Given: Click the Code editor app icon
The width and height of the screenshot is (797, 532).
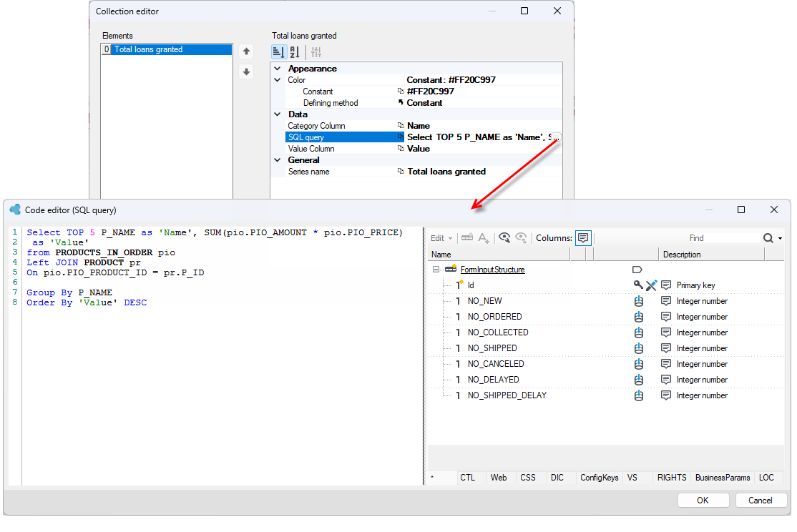Looking at the screenshot, I should [15, 210].
